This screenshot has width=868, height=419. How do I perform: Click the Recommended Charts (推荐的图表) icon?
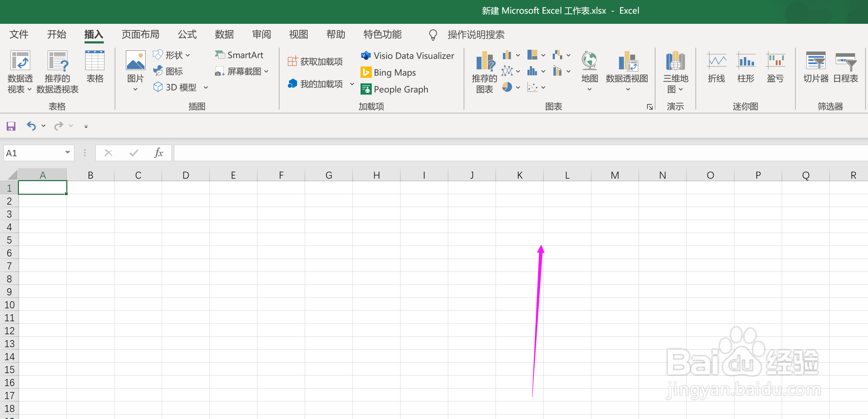[x=485, y=61]
